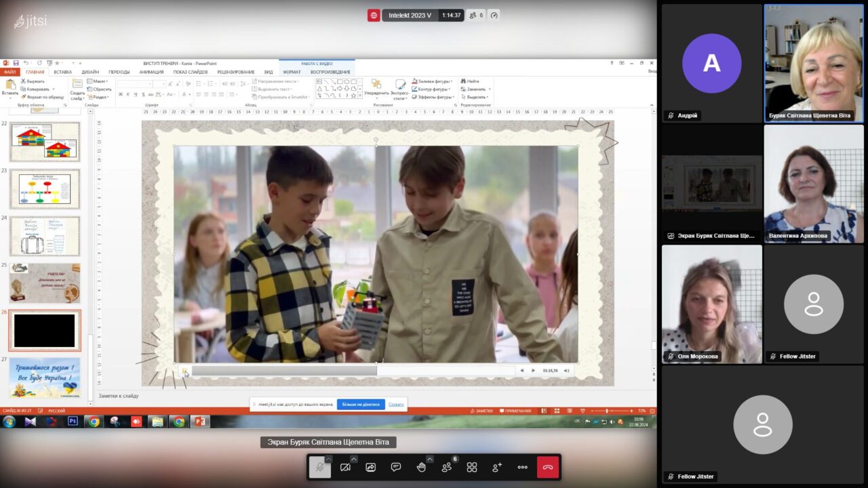Open Контур фигуры shape outline dropdown
The image size is (868, 488).
tap(433, 89)
